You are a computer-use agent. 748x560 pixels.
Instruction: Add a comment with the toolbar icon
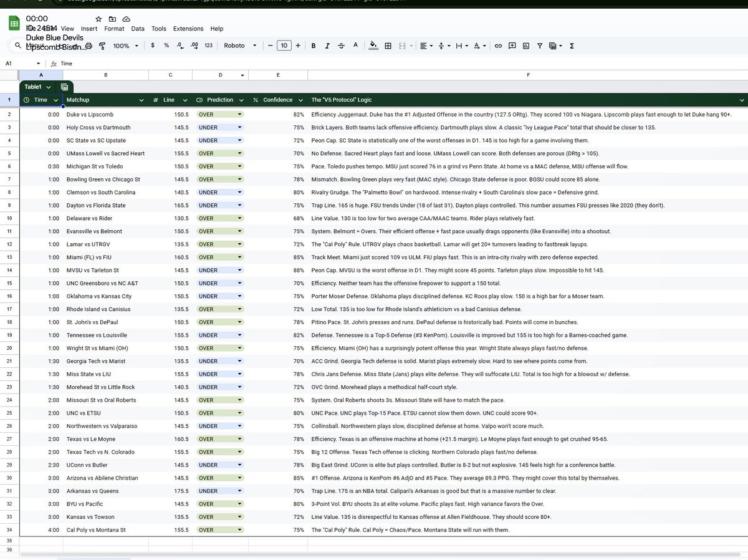(512, 46)
